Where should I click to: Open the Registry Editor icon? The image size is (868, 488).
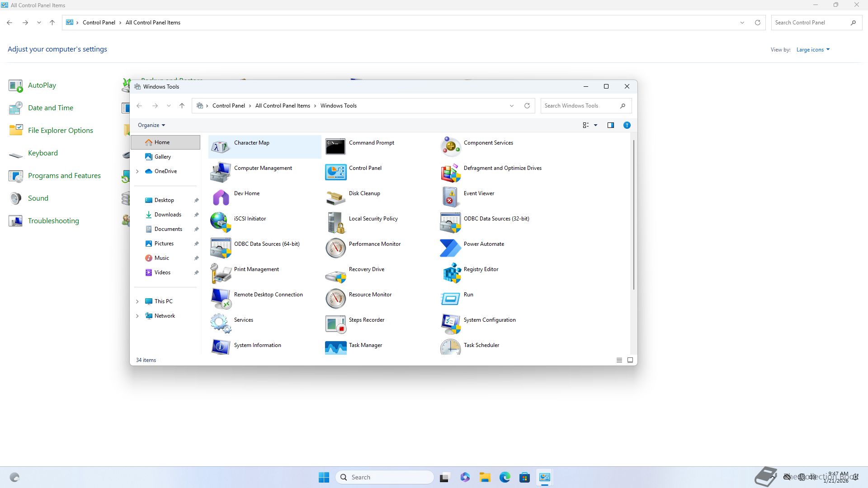(451, 272)
